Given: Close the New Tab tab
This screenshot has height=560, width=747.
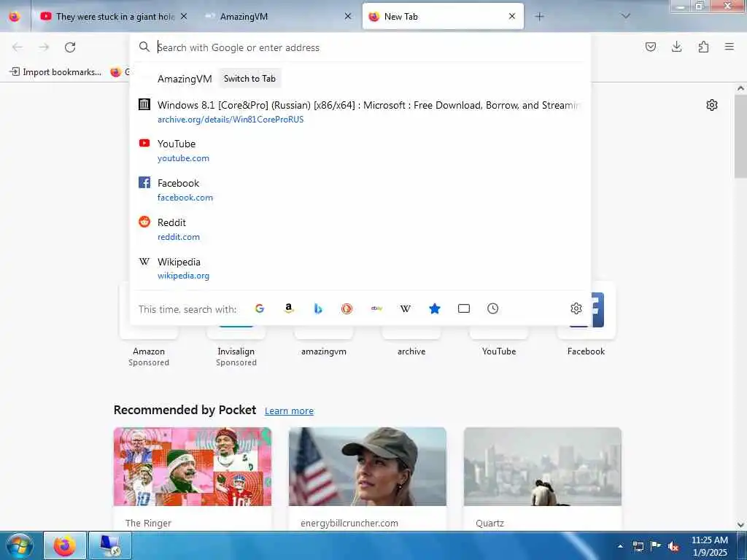Looking at the screenshot, I should click(511, 16).
